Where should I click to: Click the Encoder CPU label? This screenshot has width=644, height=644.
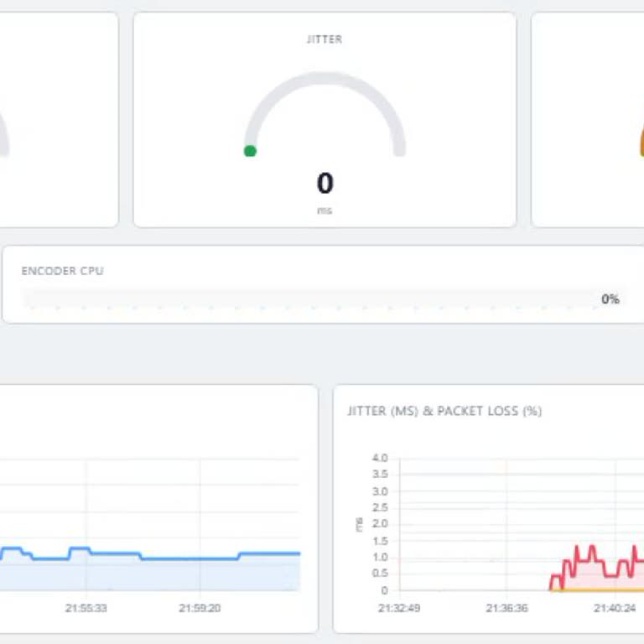coord(62,271)
